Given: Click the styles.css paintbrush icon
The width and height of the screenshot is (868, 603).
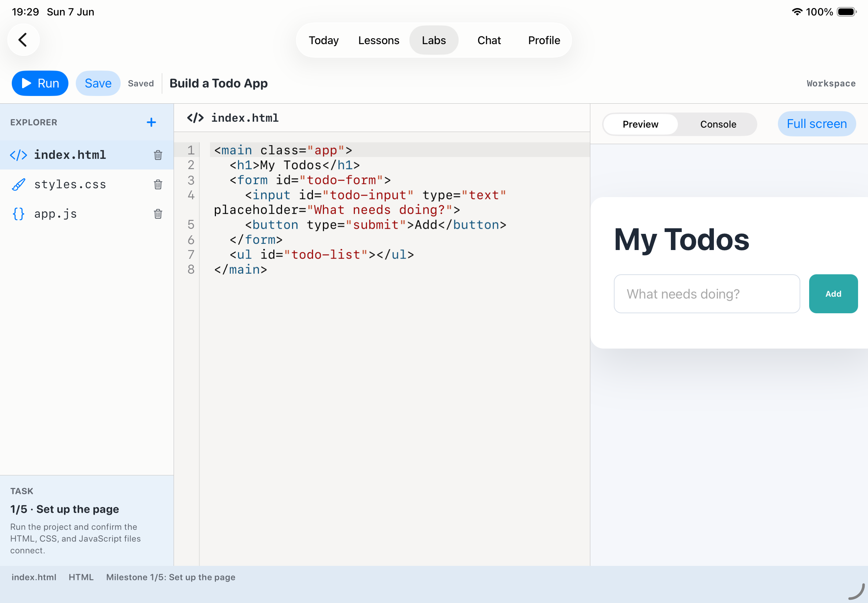Looking at the screenshot, I should click(18, 184).
